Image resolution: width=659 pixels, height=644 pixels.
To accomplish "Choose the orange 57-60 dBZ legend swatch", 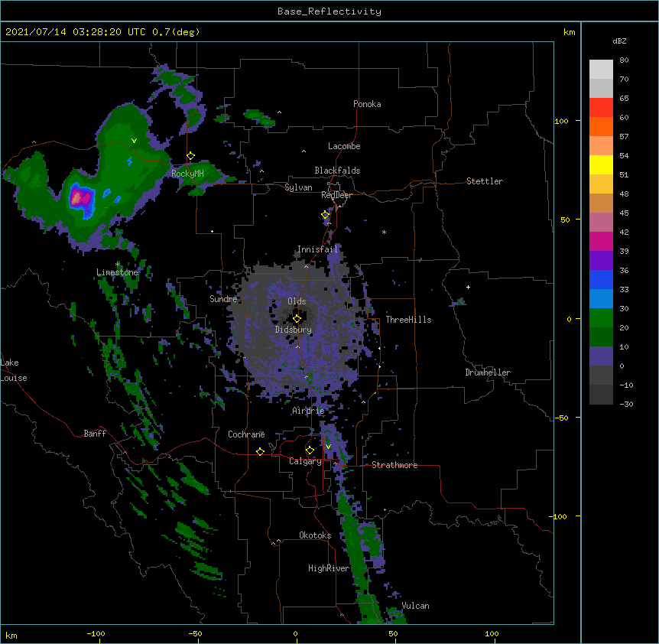I will (x=601, y=126).
